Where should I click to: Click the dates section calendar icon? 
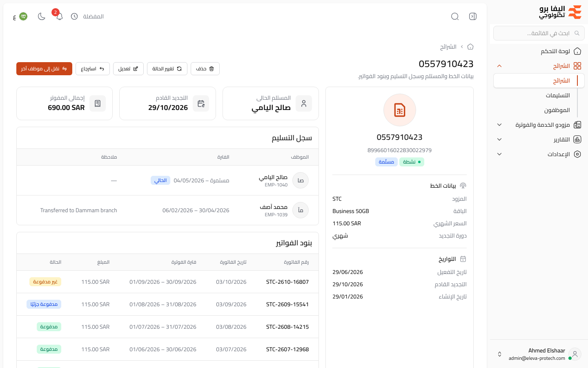point(463,259)
